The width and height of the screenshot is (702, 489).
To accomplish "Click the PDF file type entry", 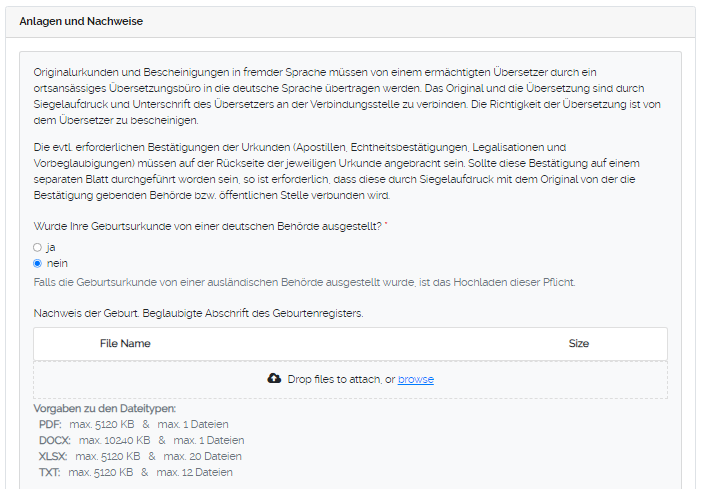I will click(x=50, y=424).
